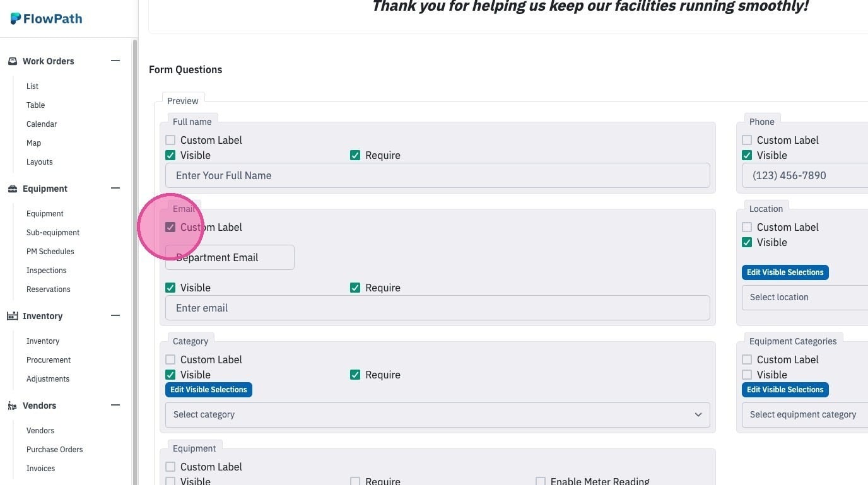This screenshot has width=868, height=485.
Task: Collapse the Work Orders section
Action: tap(115, 61)
